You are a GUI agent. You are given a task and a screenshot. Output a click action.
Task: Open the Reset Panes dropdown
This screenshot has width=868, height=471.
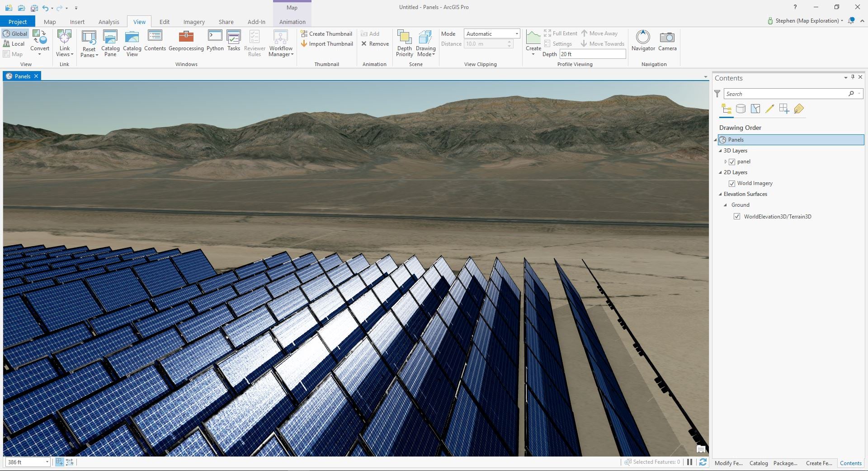point(89,43)
